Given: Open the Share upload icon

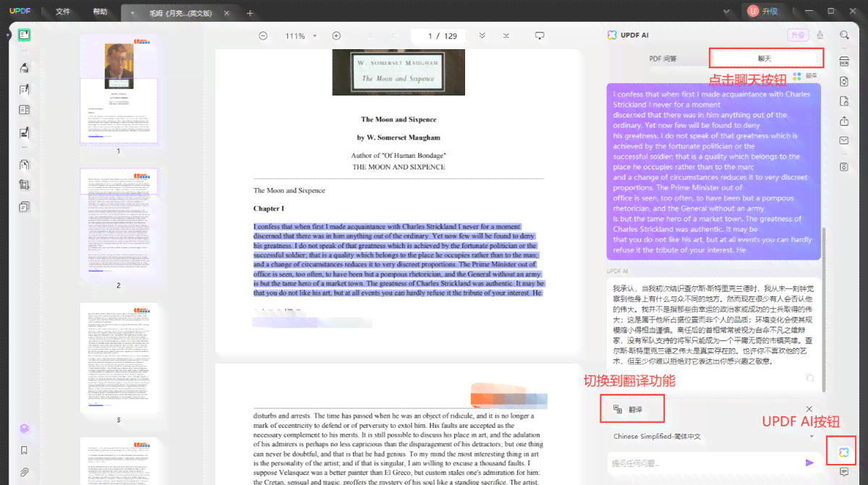Looking at the screenshot, I should point(844,121).
